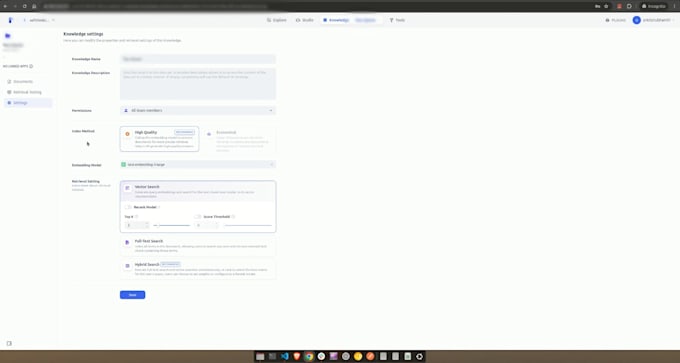Click the Knowledge Name input field
Screen dimensions: 680x363
(x=198, y=59)
